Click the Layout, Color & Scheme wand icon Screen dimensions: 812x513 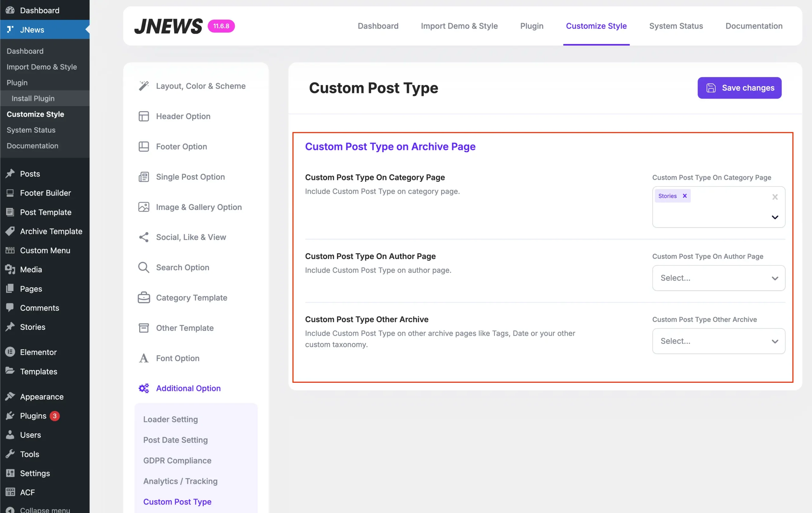(144, 86)
